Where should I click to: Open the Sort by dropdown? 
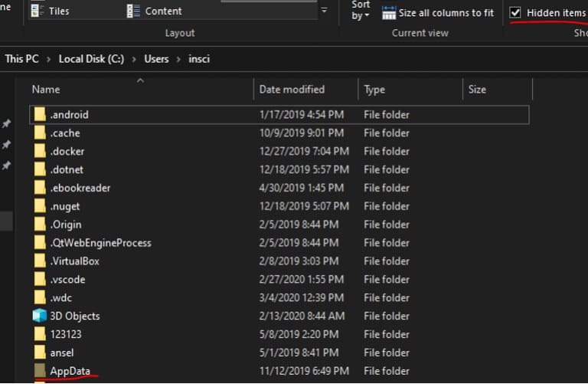coord(361,11)
